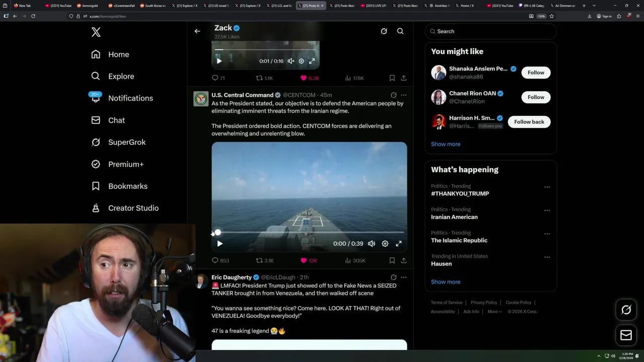644x362 pixels.
Task: Open the U.S. Central Command profile name
Action: point(243,95)
